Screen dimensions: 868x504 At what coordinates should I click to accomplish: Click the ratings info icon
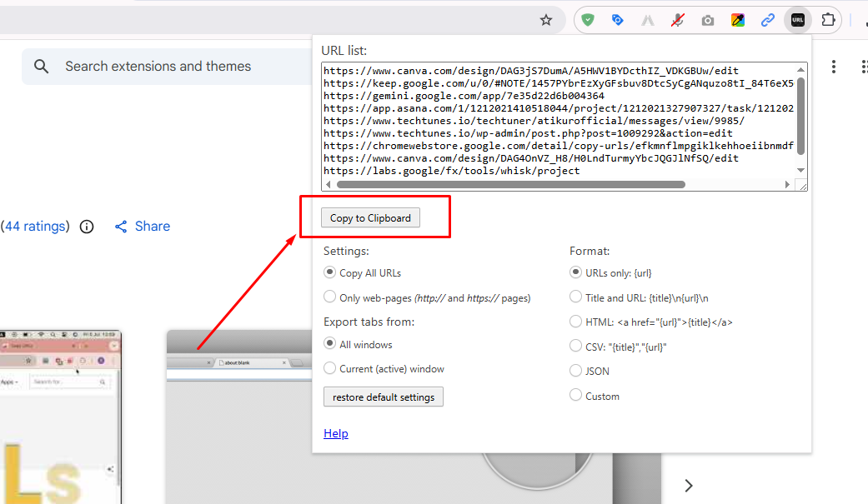[87, 227]
